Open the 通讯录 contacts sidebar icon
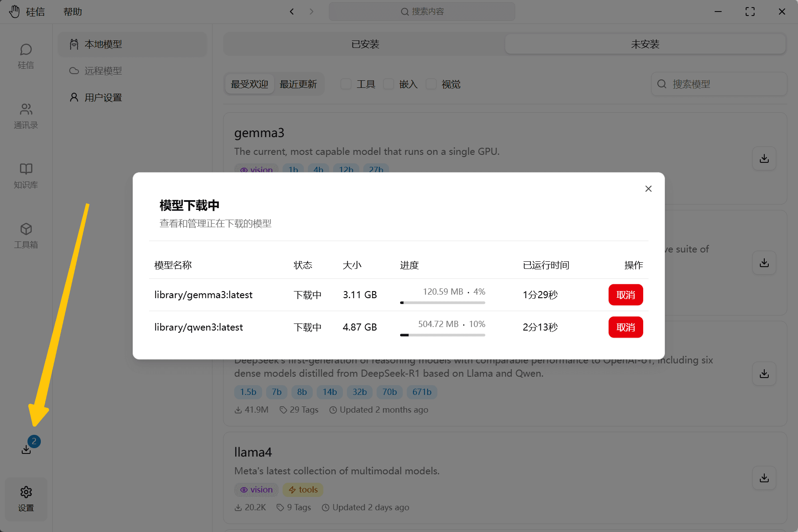798x532 pixels. point(26,116)
